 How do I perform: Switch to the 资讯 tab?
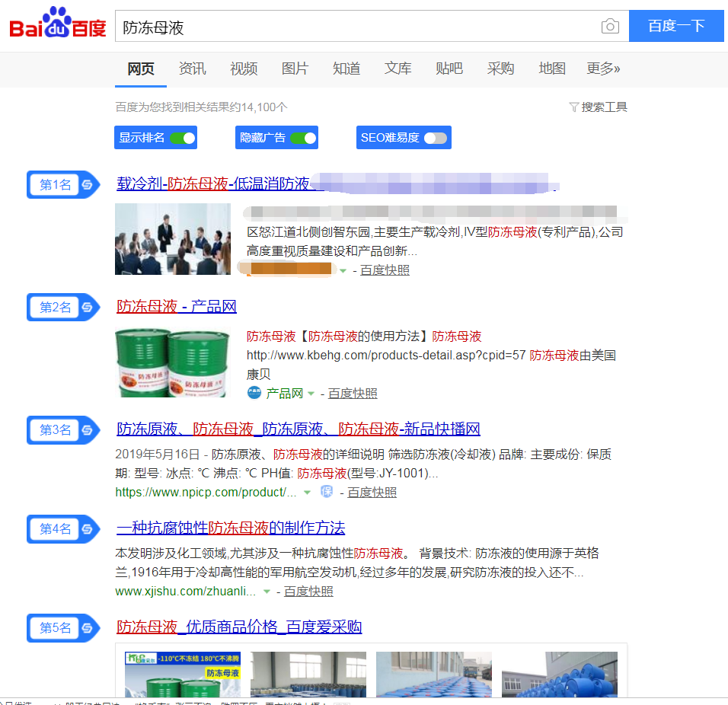[x=192, y=69]
